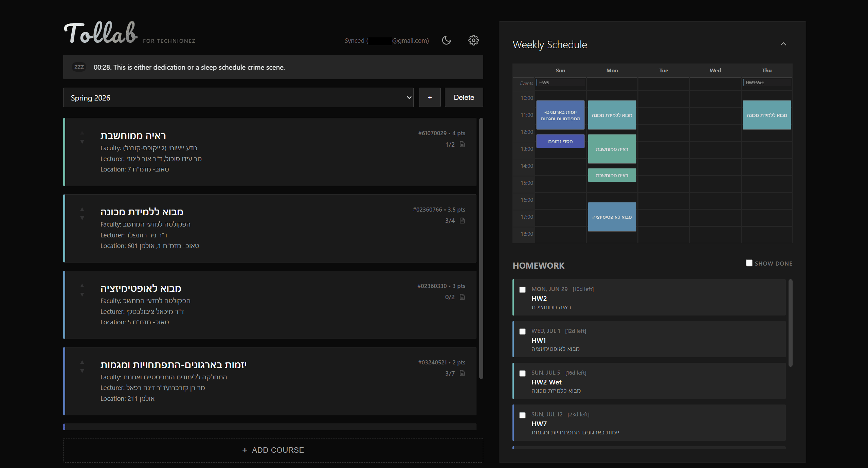Open course card #03240521 title
Image resolution: width=868 pixels, height=468 pixels.
point(174,365)
